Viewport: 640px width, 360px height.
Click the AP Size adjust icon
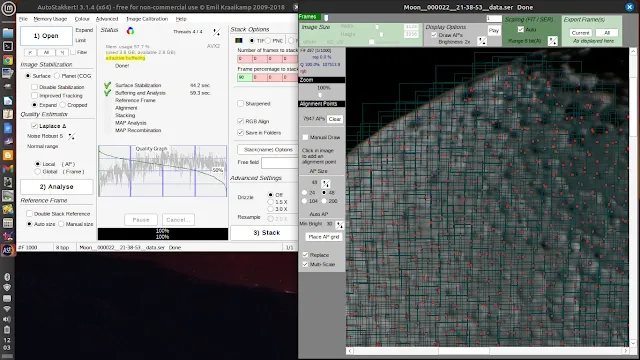326,184
